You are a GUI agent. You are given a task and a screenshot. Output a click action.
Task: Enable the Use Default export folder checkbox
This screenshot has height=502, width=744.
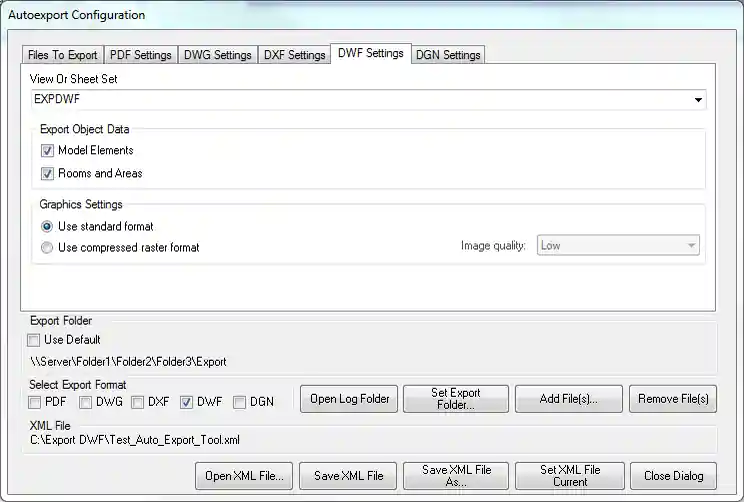[x=35, y=340]
